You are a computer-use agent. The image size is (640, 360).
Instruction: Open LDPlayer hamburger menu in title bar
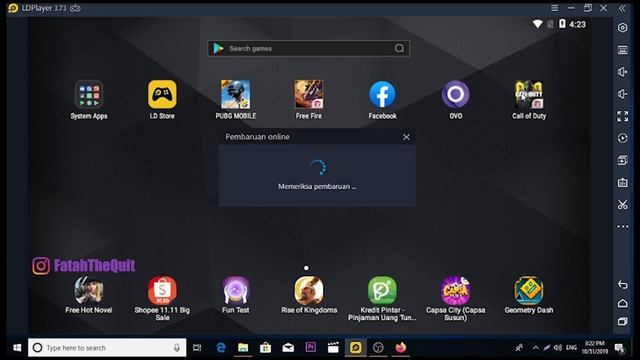coord(554,8)
